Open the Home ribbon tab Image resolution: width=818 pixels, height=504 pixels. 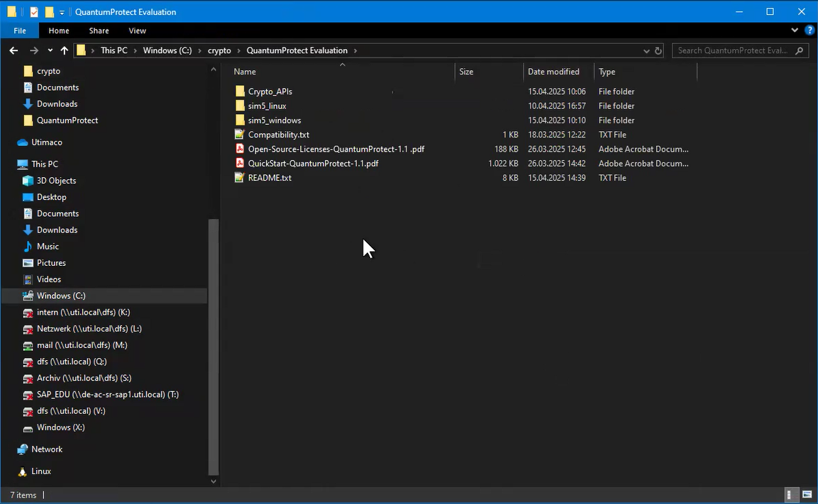point(58,30)
